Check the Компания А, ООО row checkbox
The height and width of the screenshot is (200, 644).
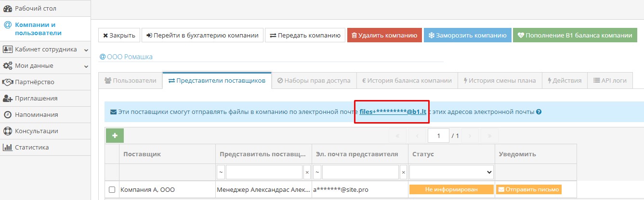click(112, 190)
